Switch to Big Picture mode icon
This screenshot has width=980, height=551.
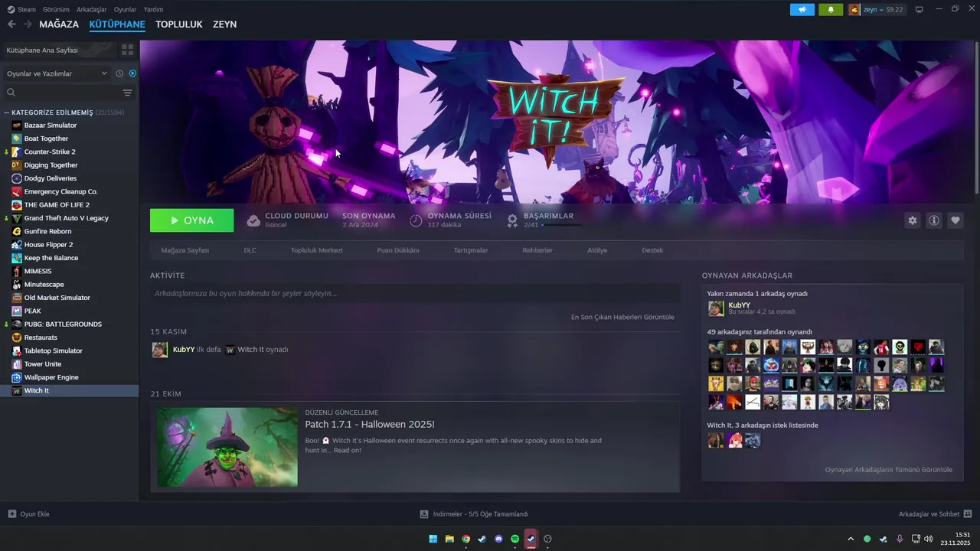tap(920, 9)
